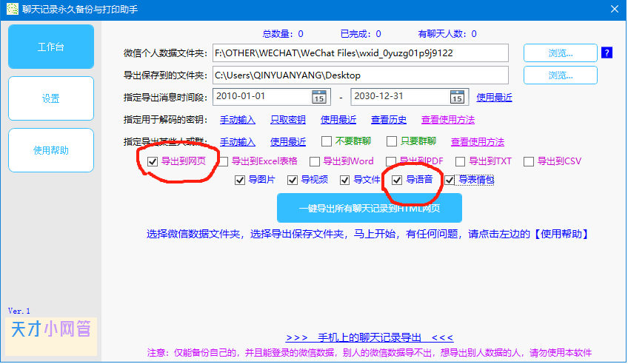Toggle the 导出到网页 checkbox
Image resolution: width=628 pixels, height=364 pixels.
point(153,161)
